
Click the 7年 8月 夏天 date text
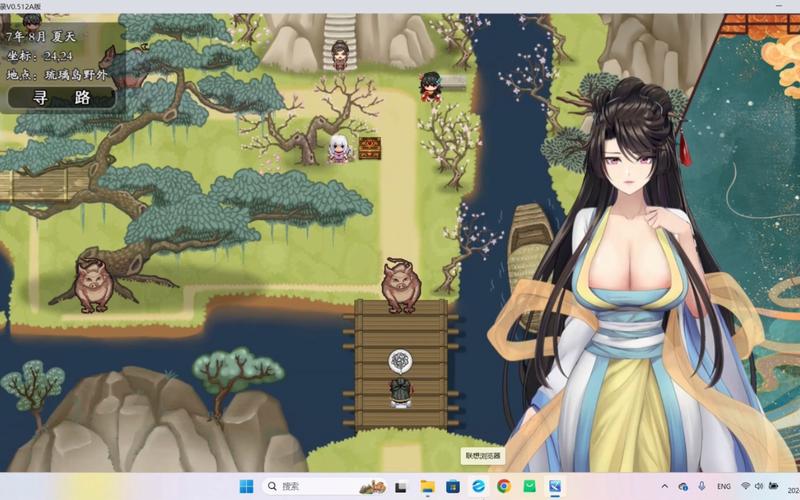tap(41, 37)
